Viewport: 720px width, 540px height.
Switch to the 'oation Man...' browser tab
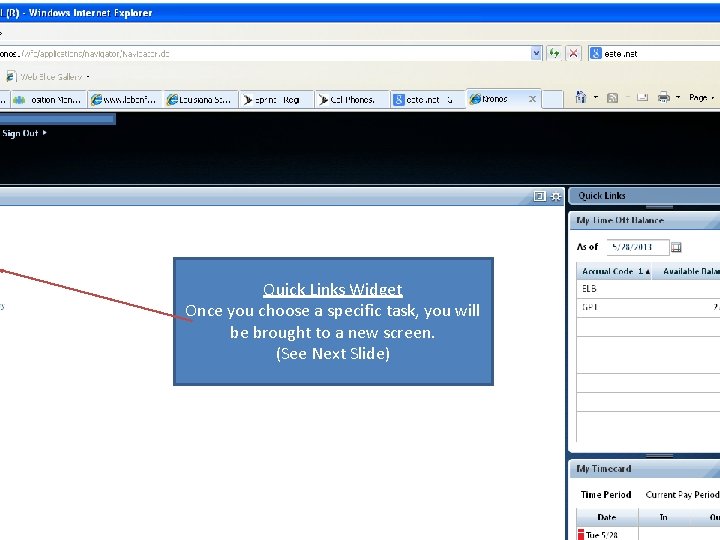coord(48,100)
